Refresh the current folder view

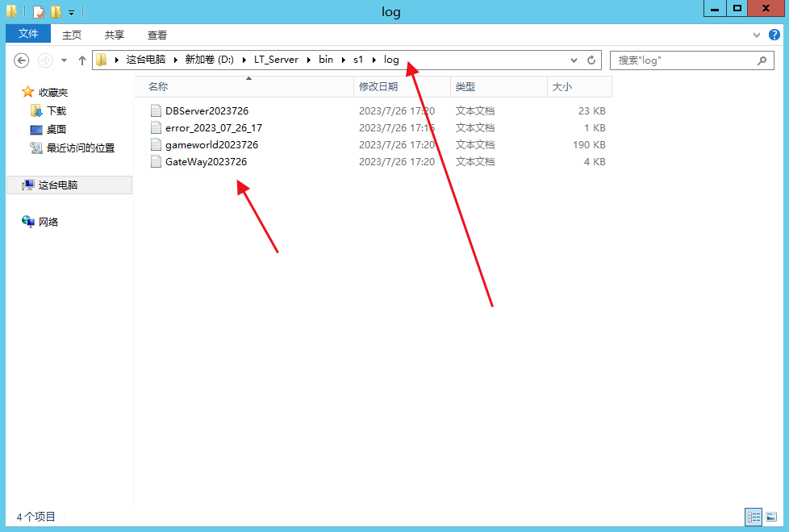591,60
